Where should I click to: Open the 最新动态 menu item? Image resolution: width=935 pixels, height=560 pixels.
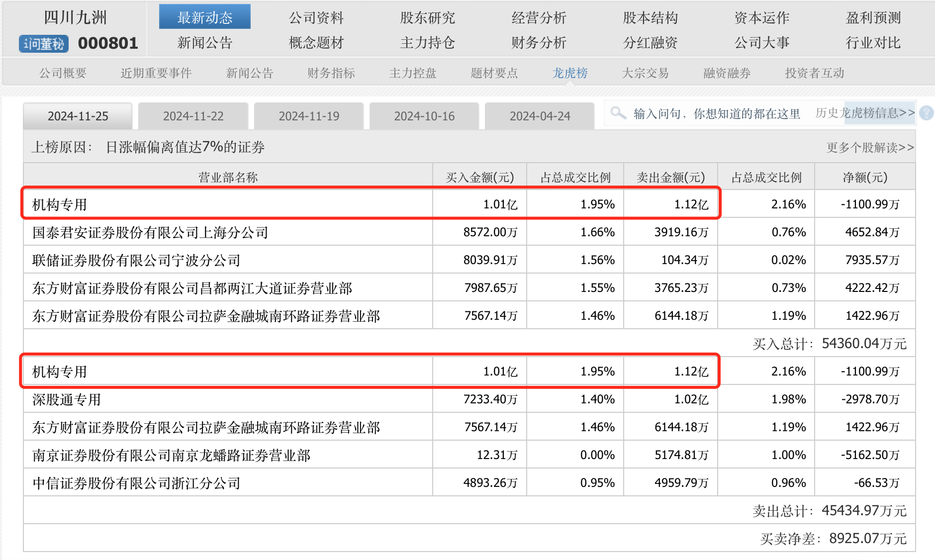[x=205, y=17]
